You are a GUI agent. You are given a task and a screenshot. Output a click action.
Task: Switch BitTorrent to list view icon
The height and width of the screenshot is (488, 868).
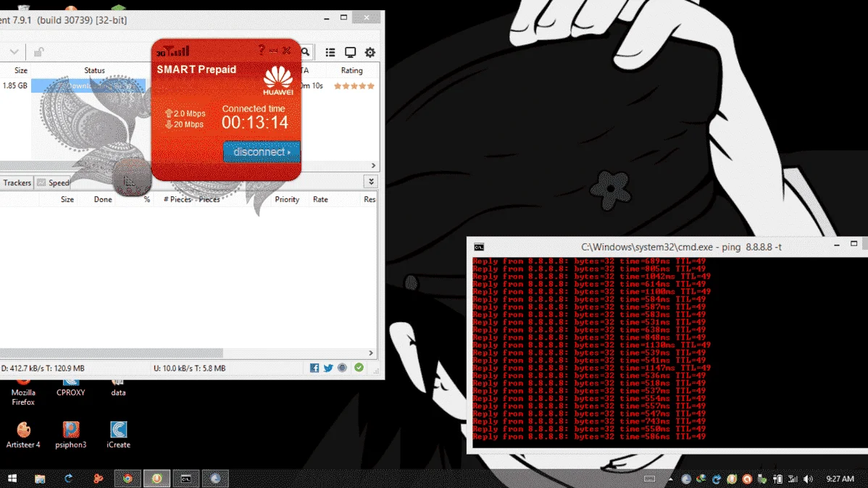(x=330, y=52)
